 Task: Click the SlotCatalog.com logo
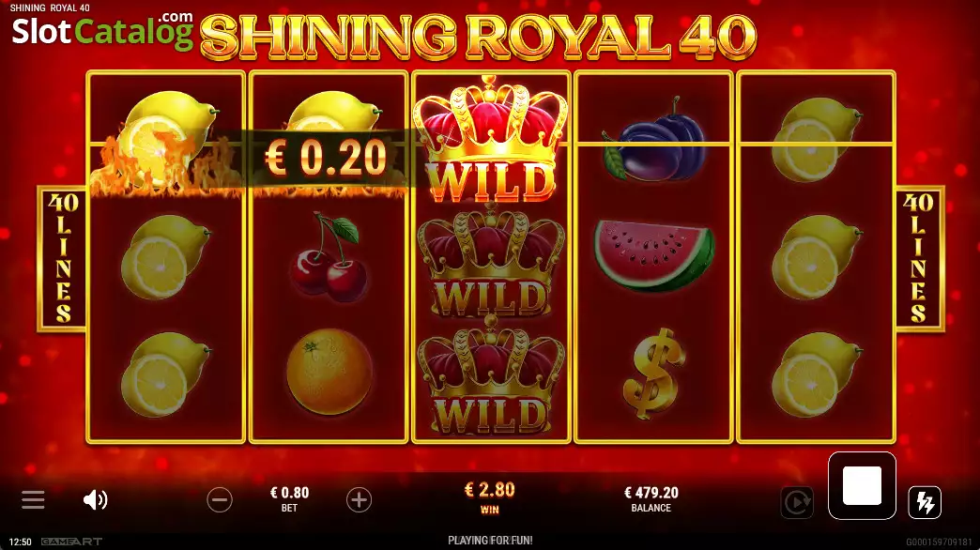tap(102, 30)
